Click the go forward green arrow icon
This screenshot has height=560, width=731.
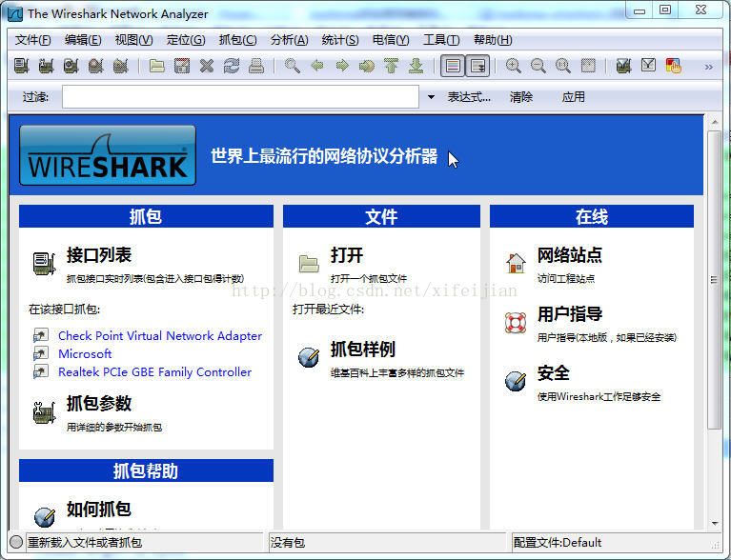coord(342,66)
